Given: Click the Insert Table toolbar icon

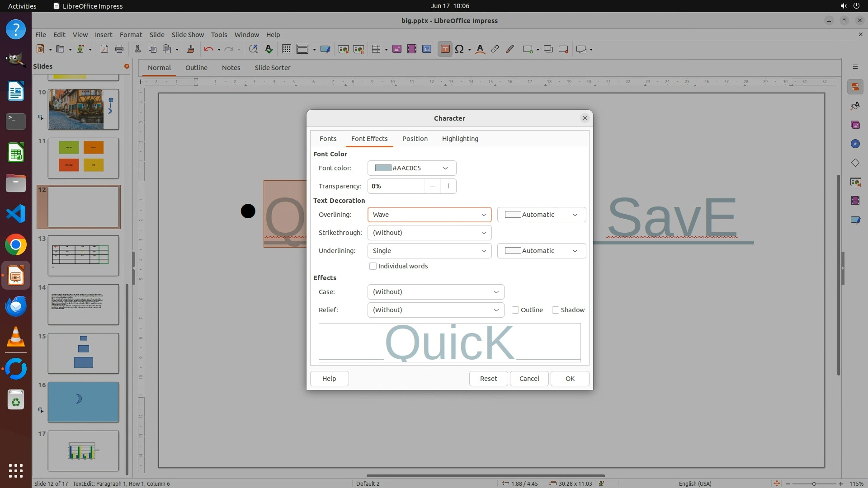Looking at the screenshot, I should click(376, 49).
